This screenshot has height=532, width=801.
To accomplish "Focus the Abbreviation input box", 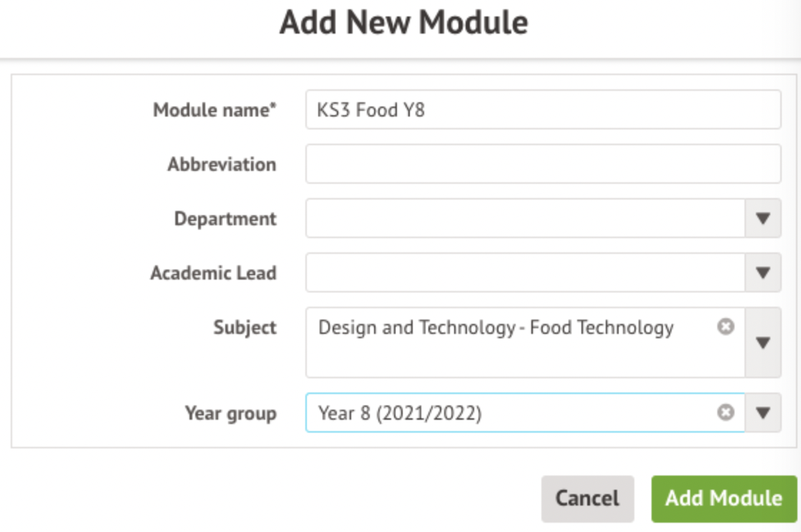I will pos(542,164).
